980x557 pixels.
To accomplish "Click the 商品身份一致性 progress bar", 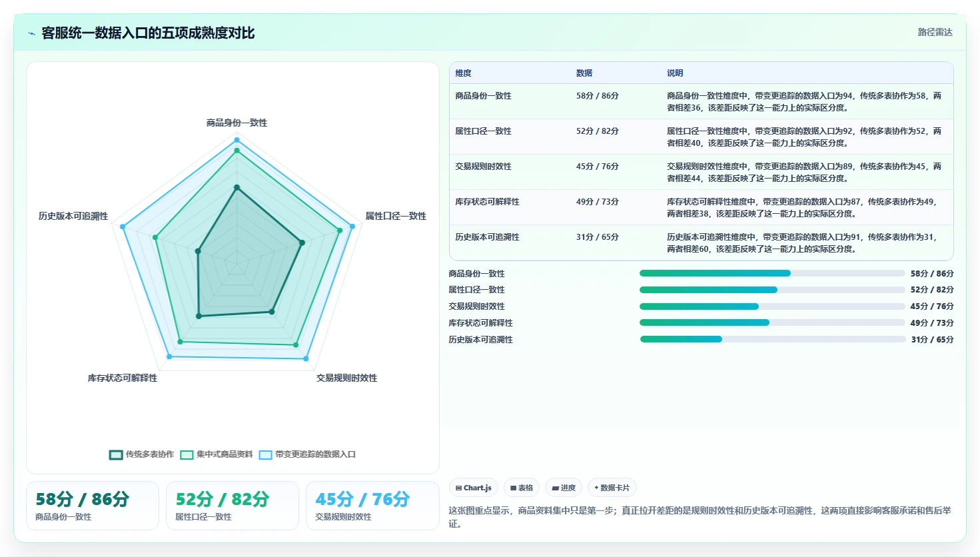I will 772,273.
